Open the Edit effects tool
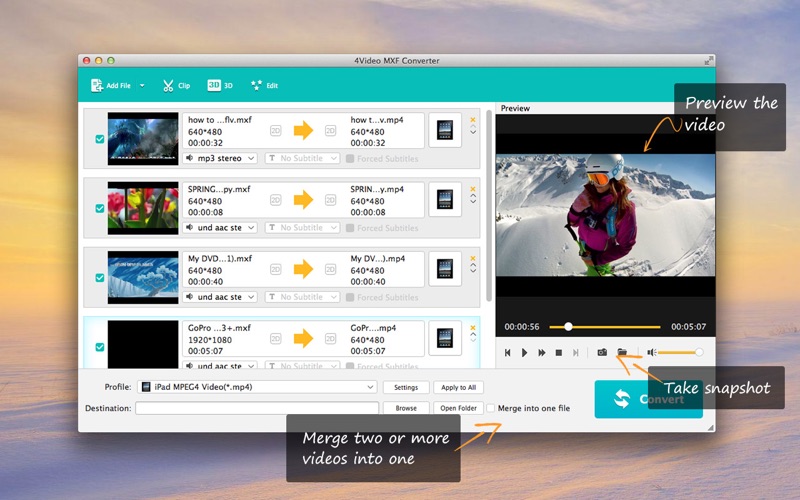This screenshot has width=800, height=500. 264,86
